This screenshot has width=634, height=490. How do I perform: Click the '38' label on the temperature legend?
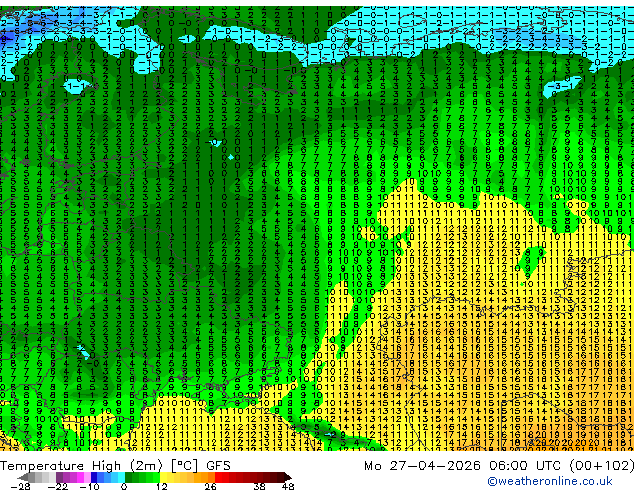(259, 486)
